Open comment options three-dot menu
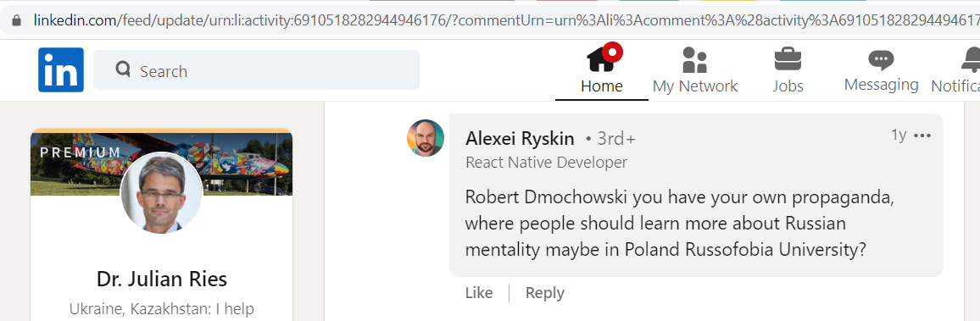 [x=922, y=136]
